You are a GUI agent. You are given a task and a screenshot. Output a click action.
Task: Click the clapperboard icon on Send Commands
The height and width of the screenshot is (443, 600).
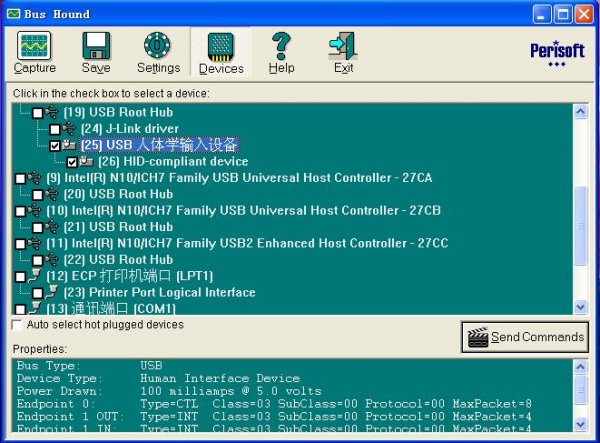click(478, 337)
